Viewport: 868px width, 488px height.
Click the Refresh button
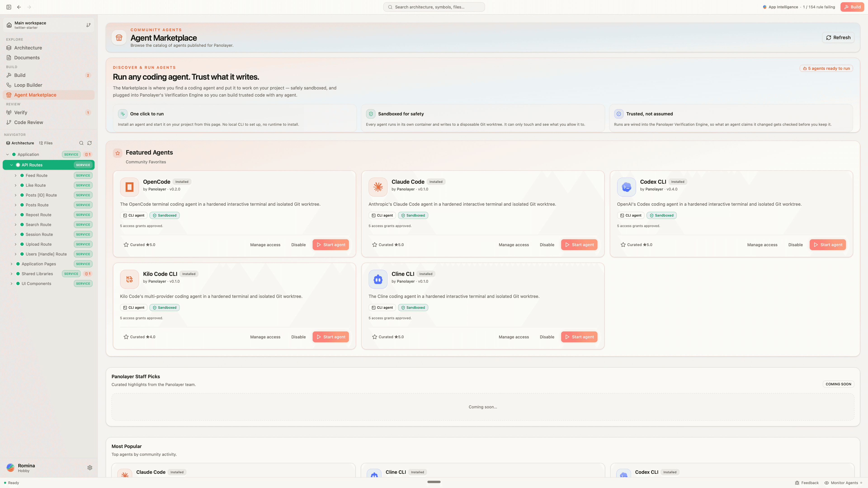[838, 38]
